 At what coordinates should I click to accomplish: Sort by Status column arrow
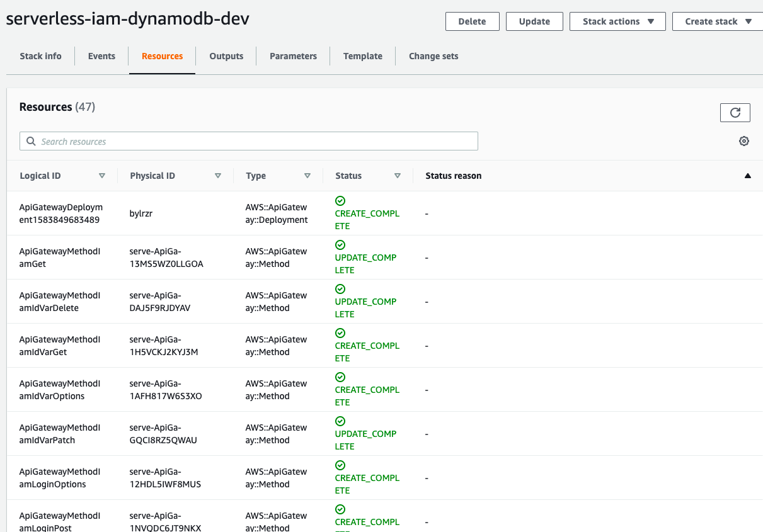398,176
